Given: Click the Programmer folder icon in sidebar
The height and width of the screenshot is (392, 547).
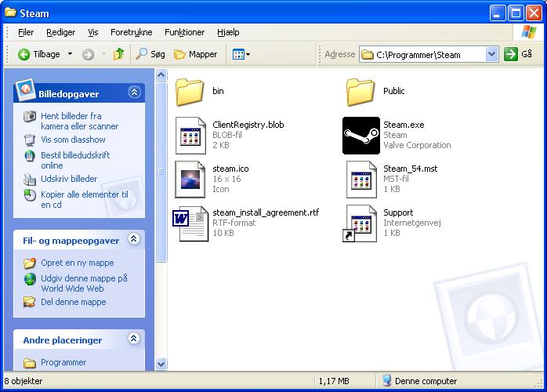Looking at the screenshot, I should (30, 363).
